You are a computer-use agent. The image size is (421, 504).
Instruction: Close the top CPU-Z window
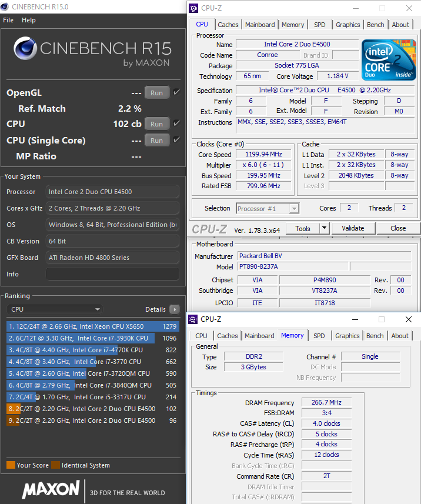409,8
